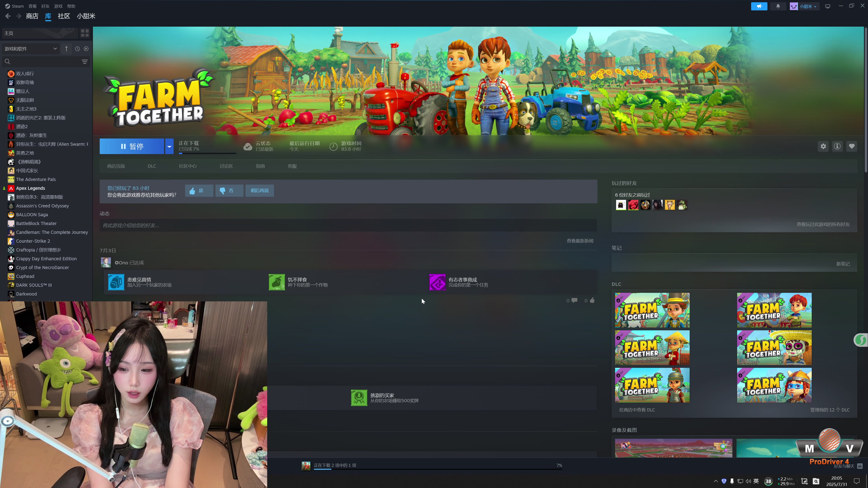Open 社区中心 for the game
This screenshot has width=868, height=488.
point(188,166)
